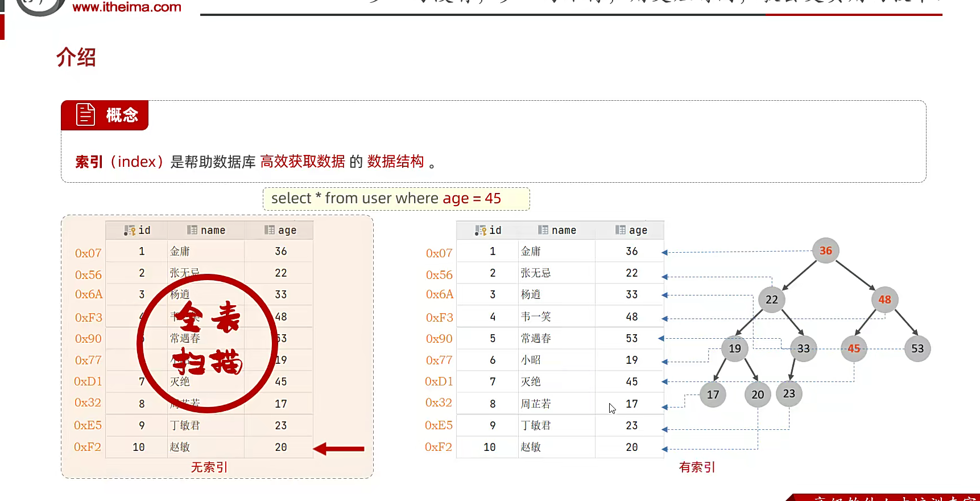This screenshot has height=501, width=980.
Task: Select the red-labeled tree node 45
Action: click(854, 348)
